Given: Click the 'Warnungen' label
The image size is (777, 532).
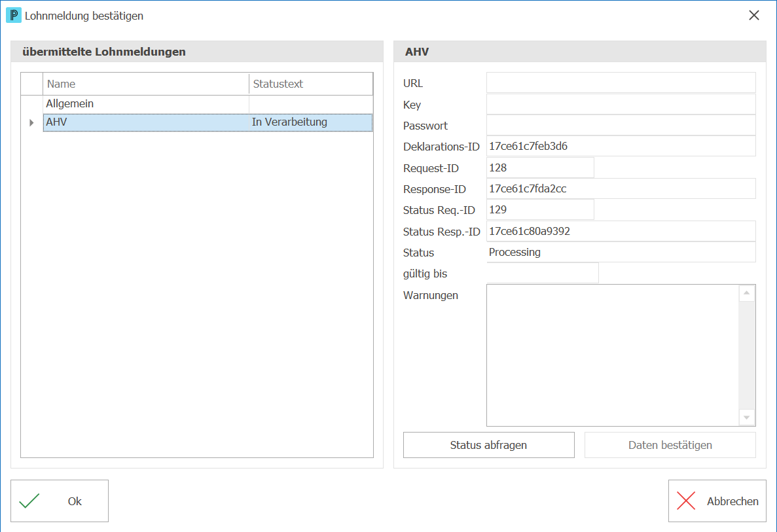Looking at the screenshot, I should [431, 296].
